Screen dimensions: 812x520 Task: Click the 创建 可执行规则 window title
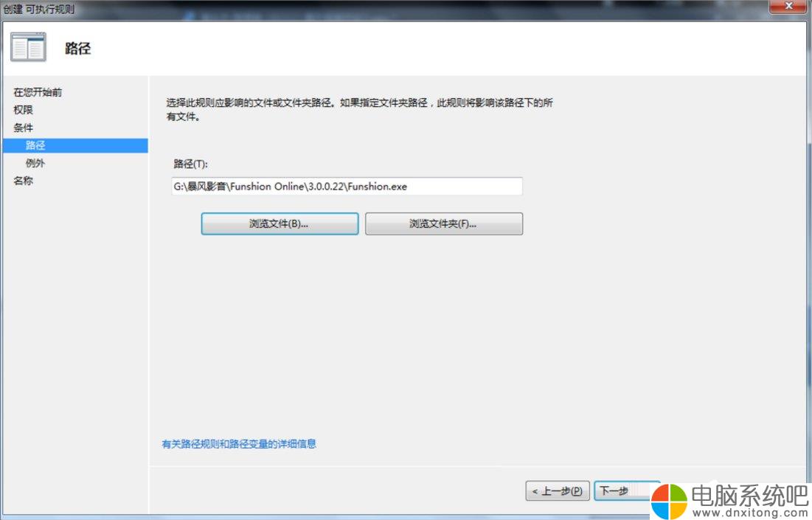coord(39,9)
